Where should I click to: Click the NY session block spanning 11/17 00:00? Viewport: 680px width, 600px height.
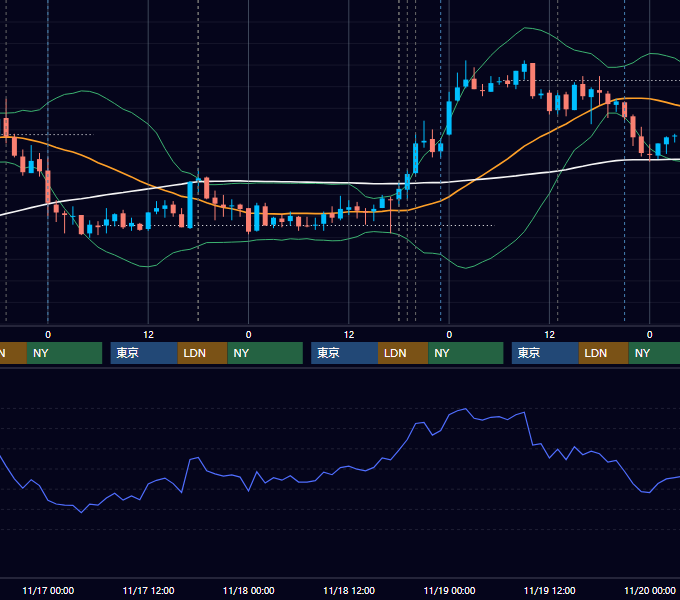[64, 353]
